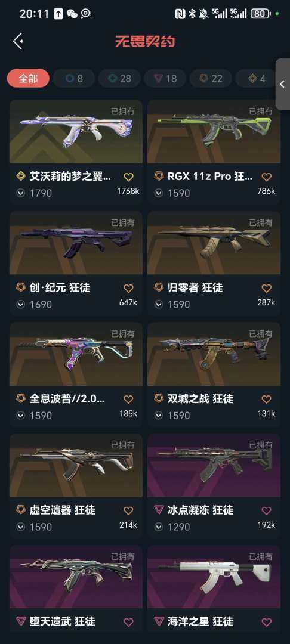Viewport: 290px width, 644px height.
Task: Filter by blue circle tier 8
Action: [x=74, y=79]
